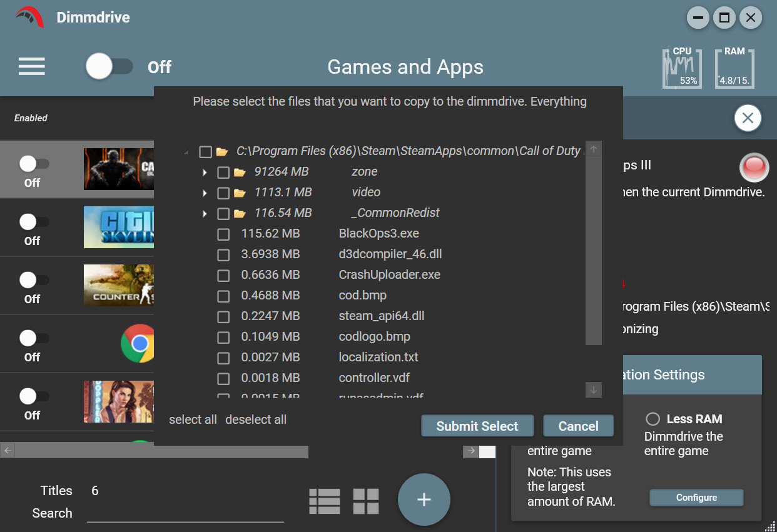
Task: Expand the video folder
Action: [x=205, y=193]
